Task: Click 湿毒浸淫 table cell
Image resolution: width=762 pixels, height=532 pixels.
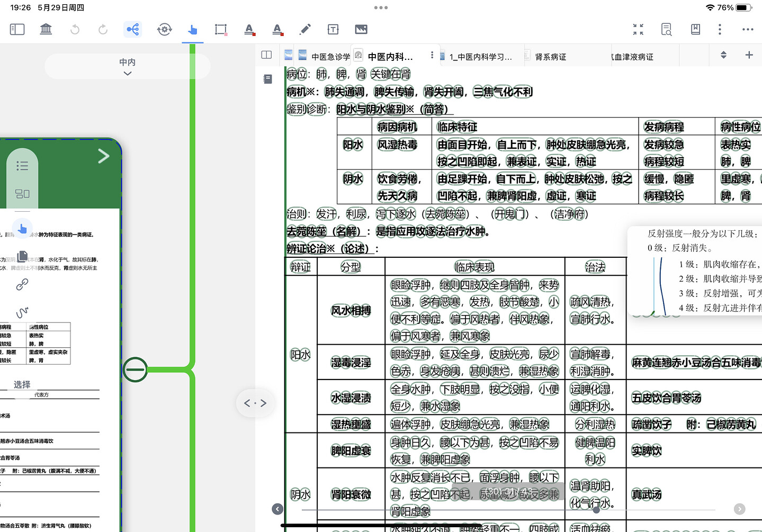Action: click(x=351, y=363)
